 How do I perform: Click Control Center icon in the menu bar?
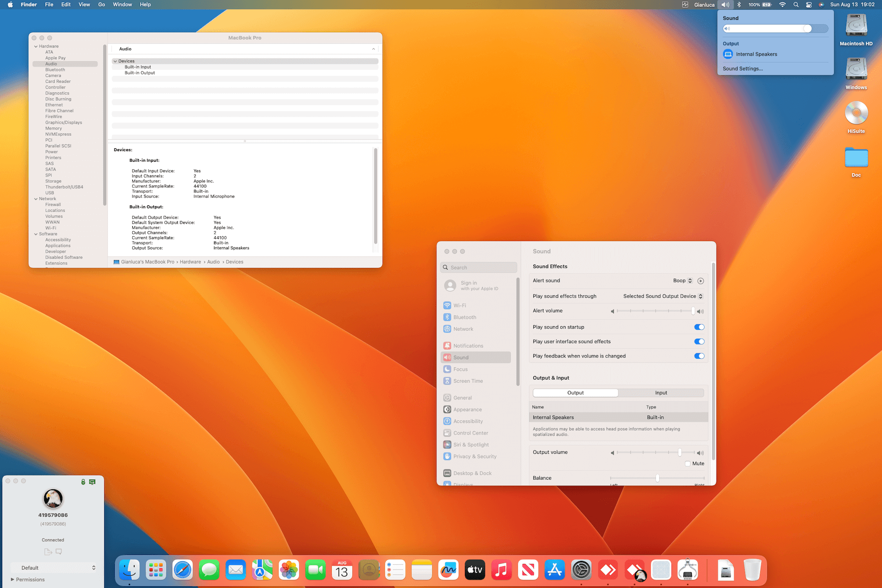[x=808, y=5]
